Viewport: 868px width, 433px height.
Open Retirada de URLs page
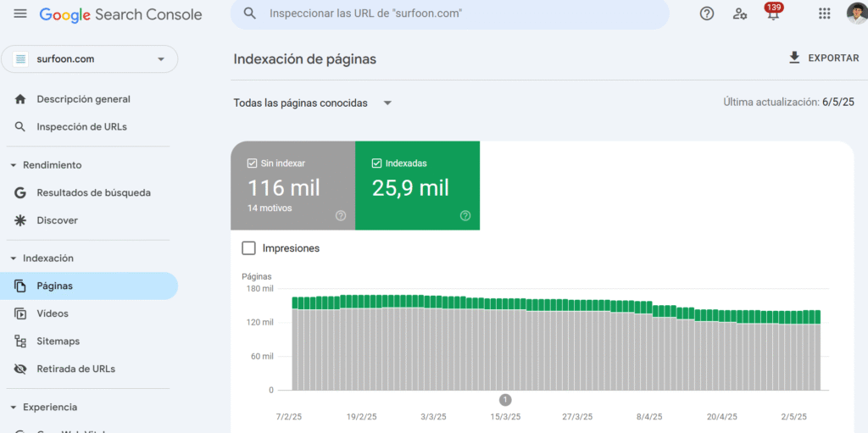click(x=75, y=369)
